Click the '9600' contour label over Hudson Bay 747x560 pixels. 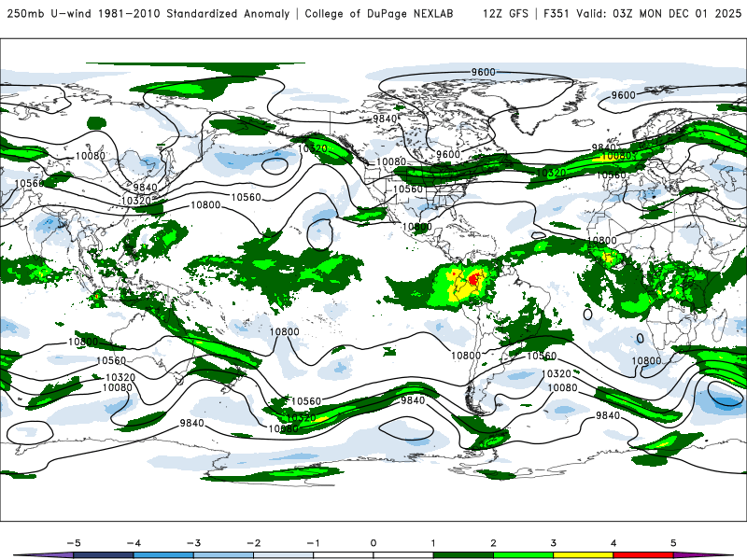(x=448, y=154)
